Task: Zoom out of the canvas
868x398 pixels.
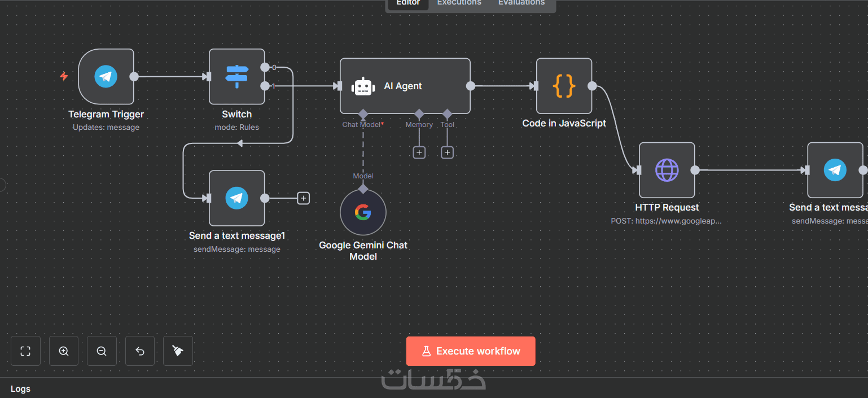Action: [x=102, y=351]
